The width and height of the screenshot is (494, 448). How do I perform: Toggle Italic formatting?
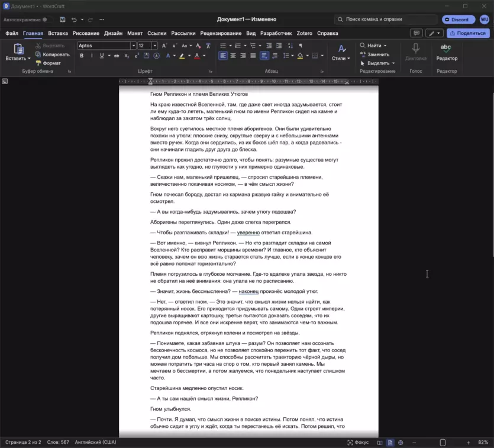(92, 56)
